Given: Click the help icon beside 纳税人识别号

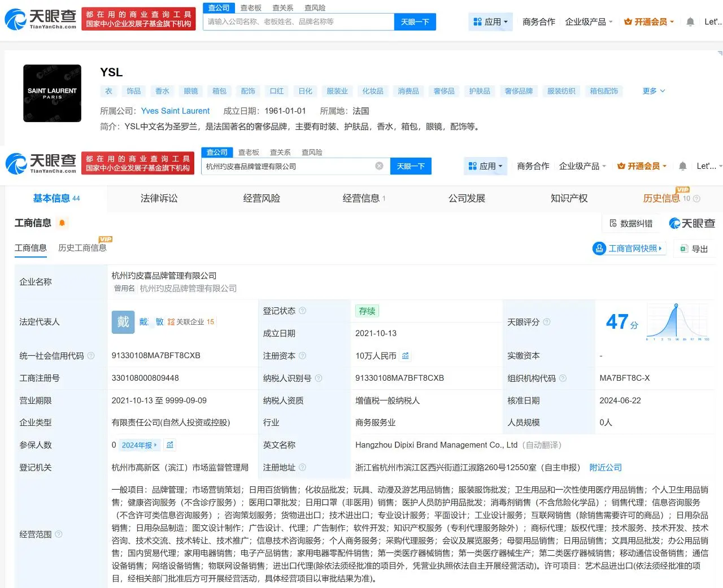Looking at the screenshot, I should [319, 378].
